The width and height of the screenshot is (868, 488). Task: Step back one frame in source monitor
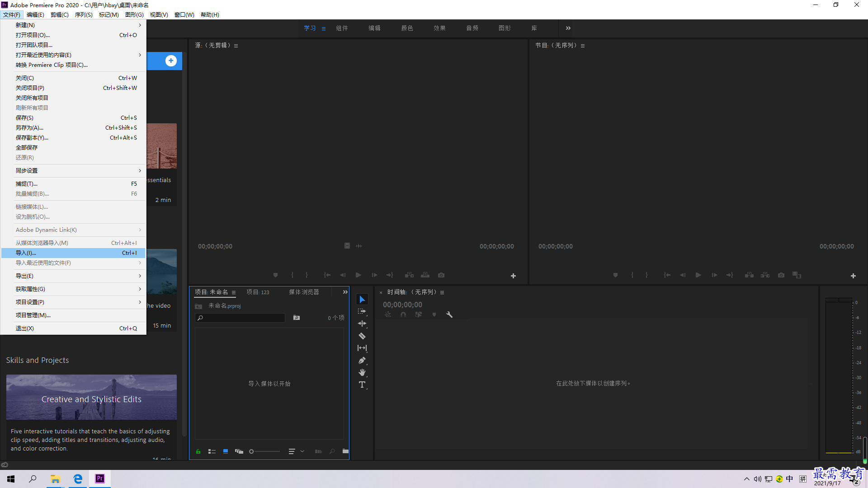click(x=343, y=275)
